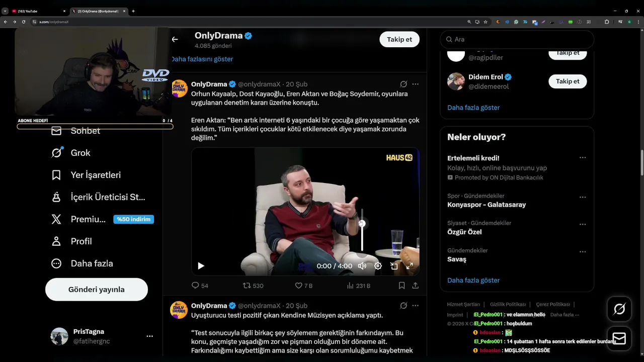
Task: Open İçerik Üreticisi Stüdyosu menu item
Action: coord(98,197)
